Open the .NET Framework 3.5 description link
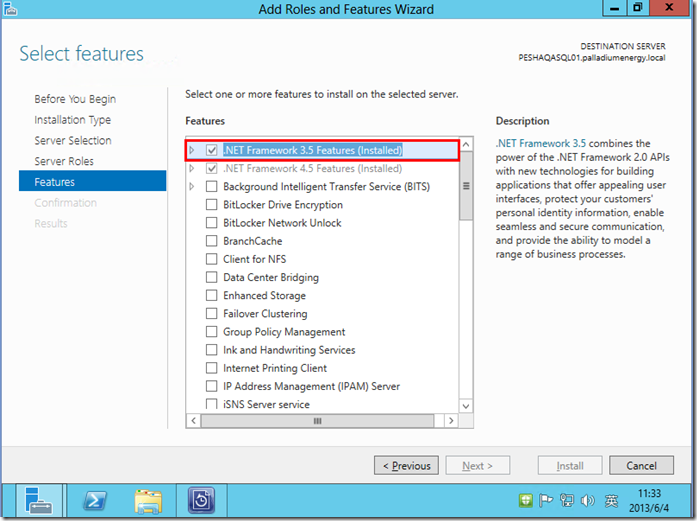The height and width of the screenshot is (521, 697). tap(541, 143)
